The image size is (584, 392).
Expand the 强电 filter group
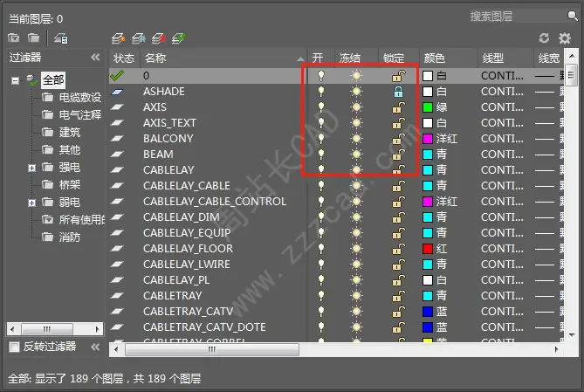32,168
